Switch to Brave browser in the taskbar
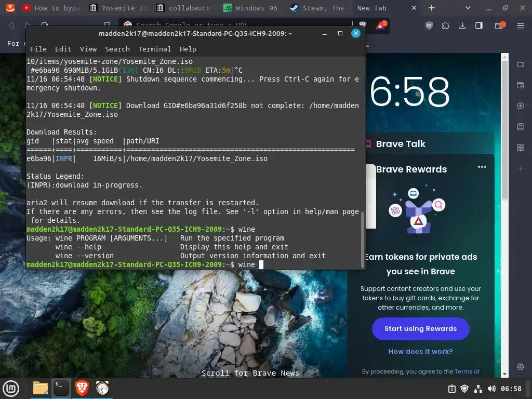 coord(82,388)
